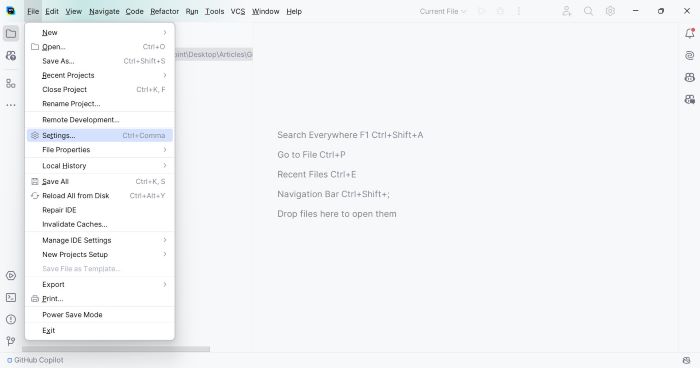Expand the File Properties submenu
This screenshot has width=700, height=368.
click(100, 150)
